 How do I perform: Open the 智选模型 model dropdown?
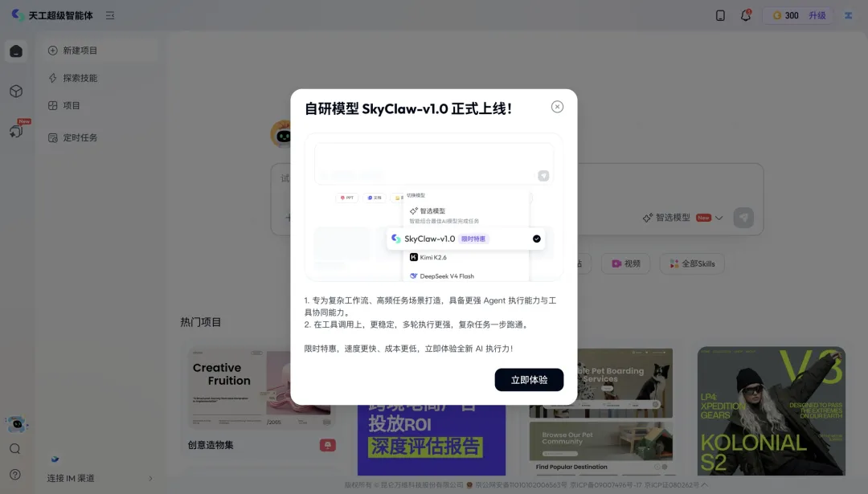[x=682, y=218]
